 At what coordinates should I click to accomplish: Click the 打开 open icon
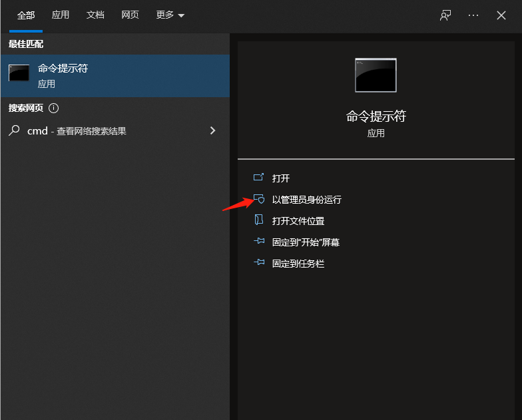click(x=258, y=177)
